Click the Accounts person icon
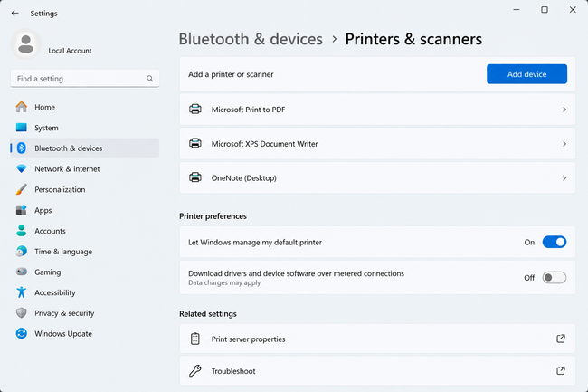Image resolution: width=588 pixels, height=392 pixels. pos(22,231)
